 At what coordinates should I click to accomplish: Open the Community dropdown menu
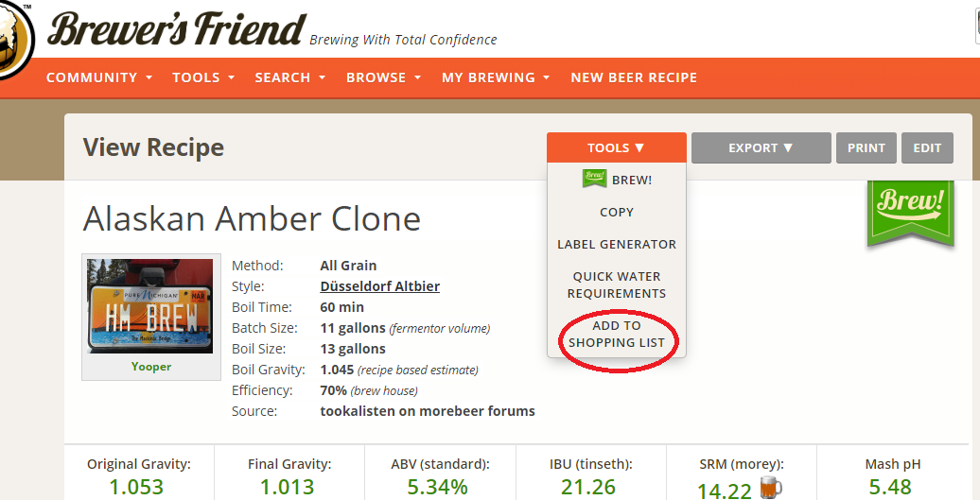(x=98, y=78)
